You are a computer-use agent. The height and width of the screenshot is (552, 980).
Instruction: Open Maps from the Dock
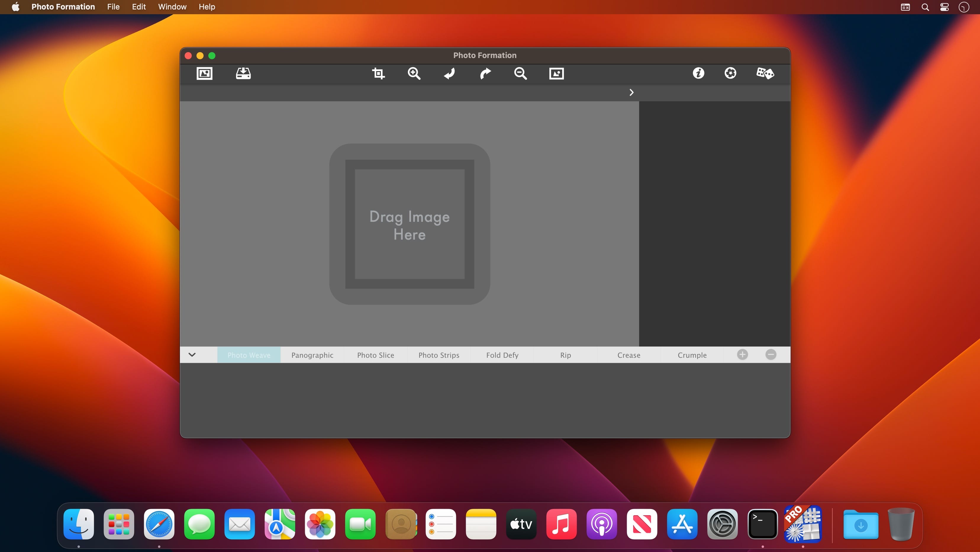point(280,524)
